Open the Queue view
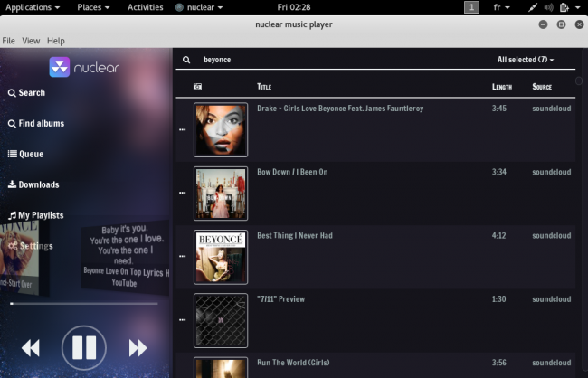The image size is (588, 378). point(25,154)
